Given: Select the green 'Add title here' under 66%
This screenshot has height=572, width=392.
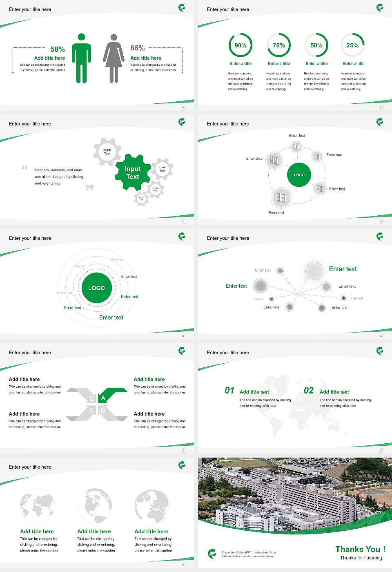Looking at the screenshot, I should click(x=146, y=58).
